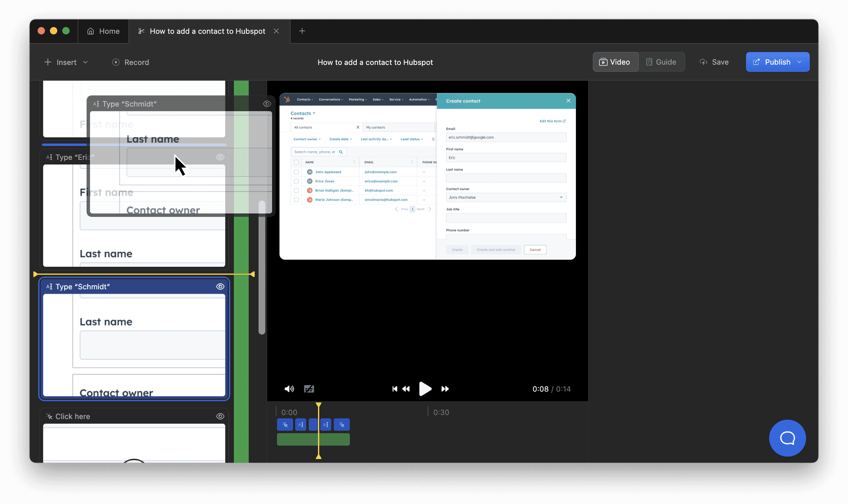Screen dimensions: 848x504
Task: Open the selected Schmidt step thumbnail
Action: coord(134,345)
